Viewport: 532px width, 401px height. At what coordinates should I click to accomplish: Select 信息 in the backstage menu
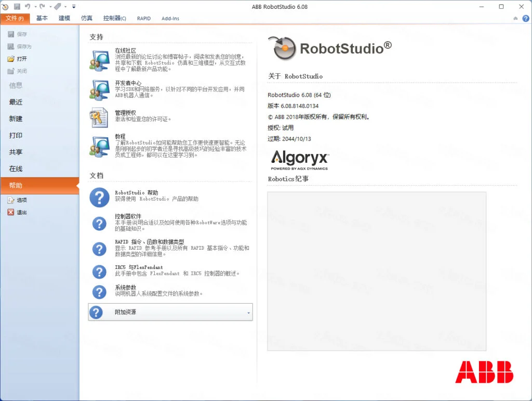pos(16,85)
